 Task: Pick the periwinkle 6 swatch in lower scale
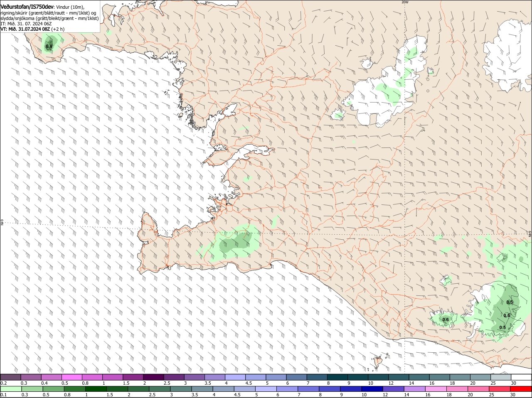point(287,389)
